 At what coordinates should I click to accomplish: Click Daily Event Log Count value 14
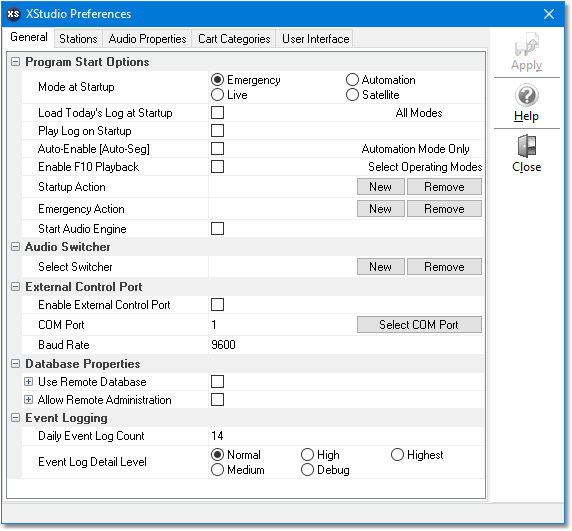(x=217, y=436)
